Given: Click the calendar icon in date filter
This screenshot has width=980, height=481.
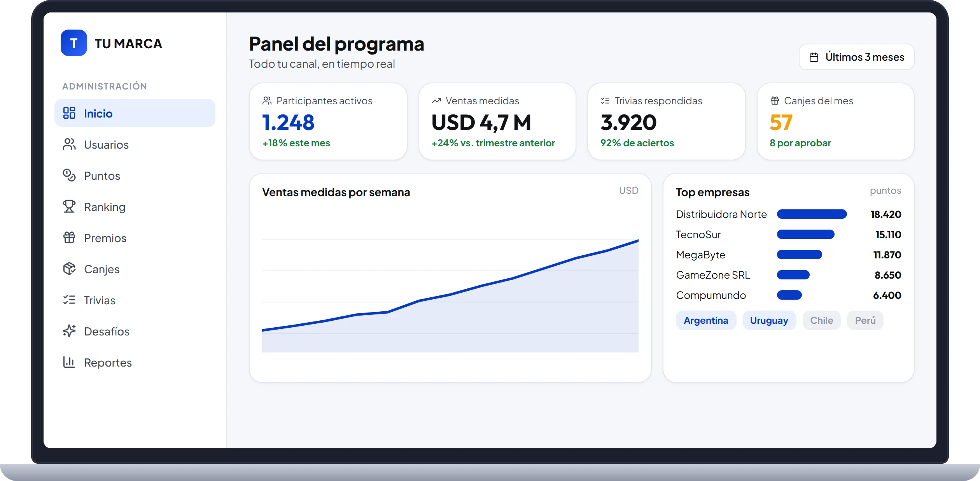Looking at the screenshot, I should point(814,57).
